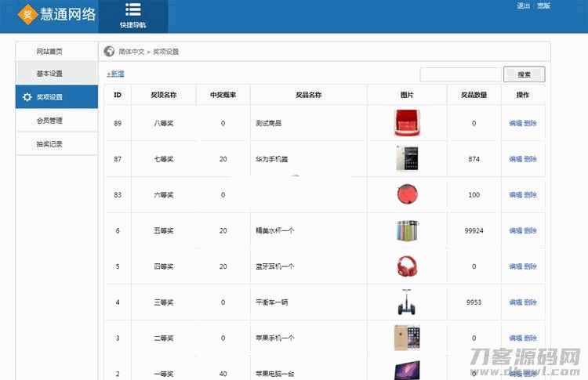The height and width of the screenshot is (380, 588).
Task: Click the globe icon beside 简体中文
Action: point(110,52)
